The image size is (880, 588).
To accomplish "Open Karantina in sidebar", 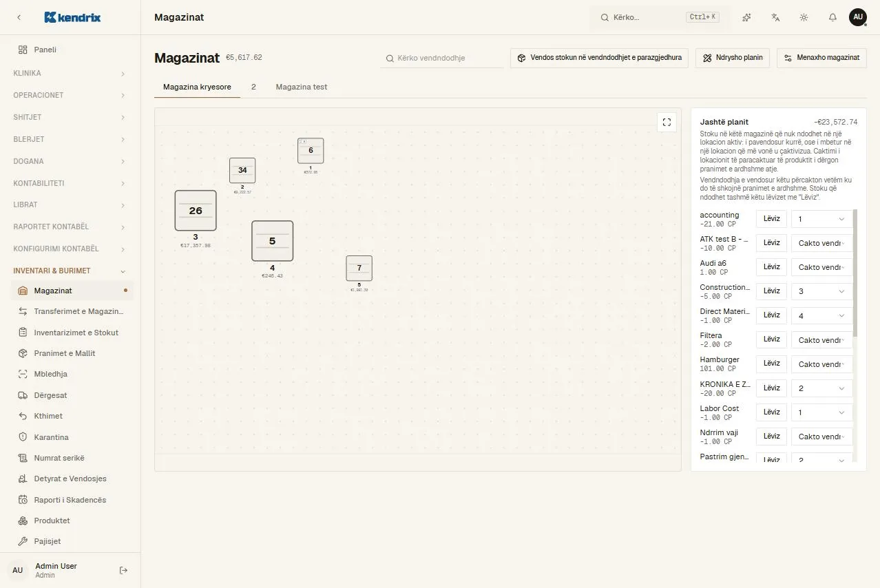I will 70,437.
